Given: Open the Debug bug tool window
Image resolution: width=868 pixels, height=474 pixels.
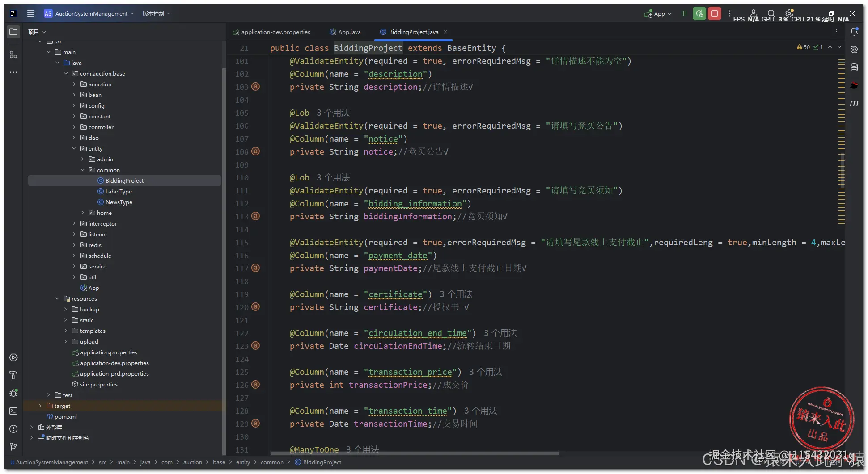Looking at the screenshot, I should 13,393.
